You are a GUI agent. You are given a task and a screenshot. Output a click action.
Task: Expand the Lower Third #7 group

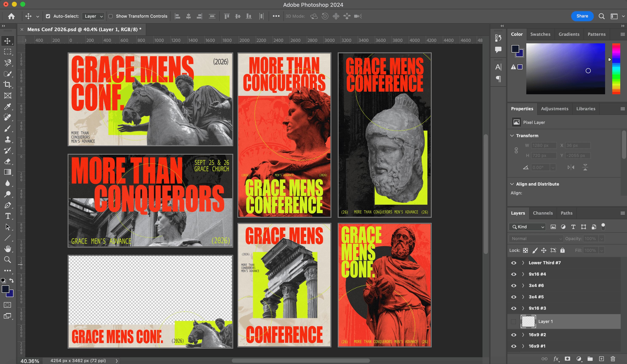523,263
